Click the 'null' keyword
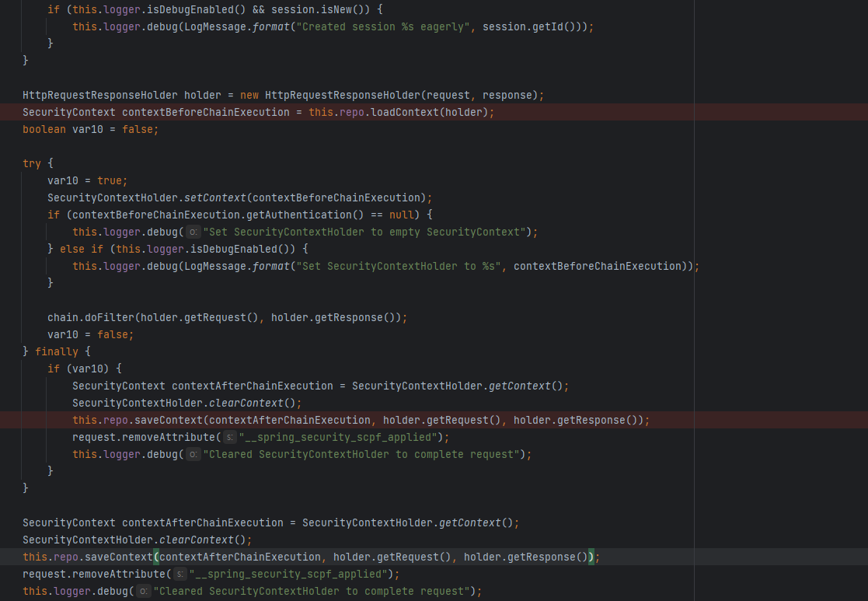 (401, 215)
